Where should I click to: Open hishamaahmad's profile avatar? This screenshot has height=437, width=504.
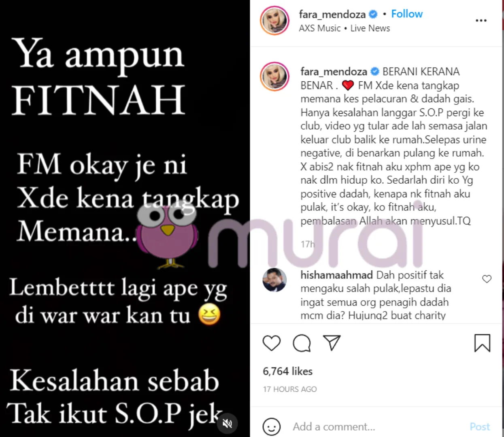tap(274, 280)
